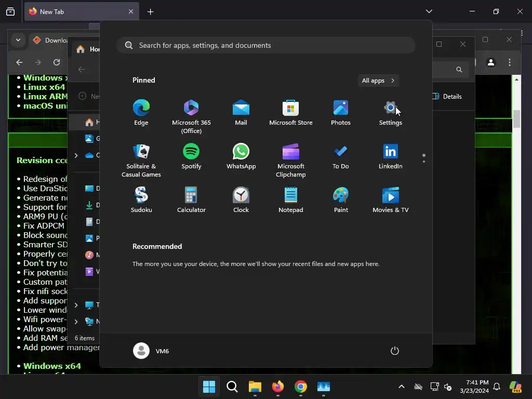
Task: Click the power button in Start menu
Action: pos(395,351)
